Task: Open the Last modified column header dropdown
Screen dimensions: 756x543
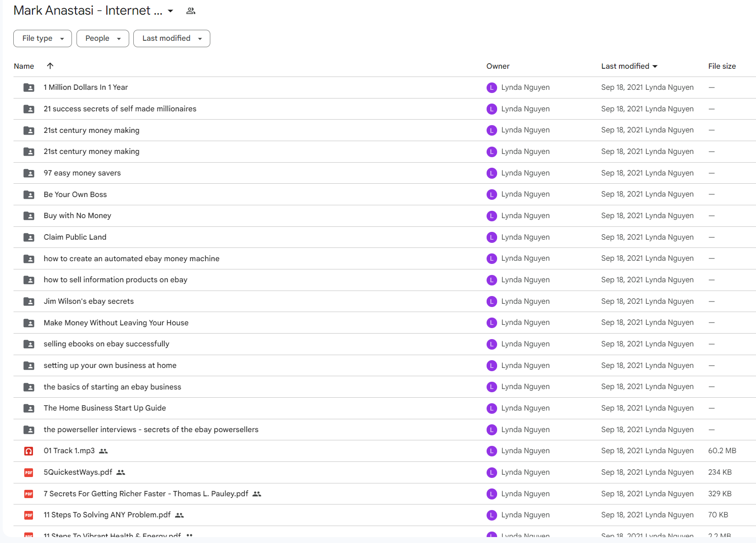Action: 629,66
